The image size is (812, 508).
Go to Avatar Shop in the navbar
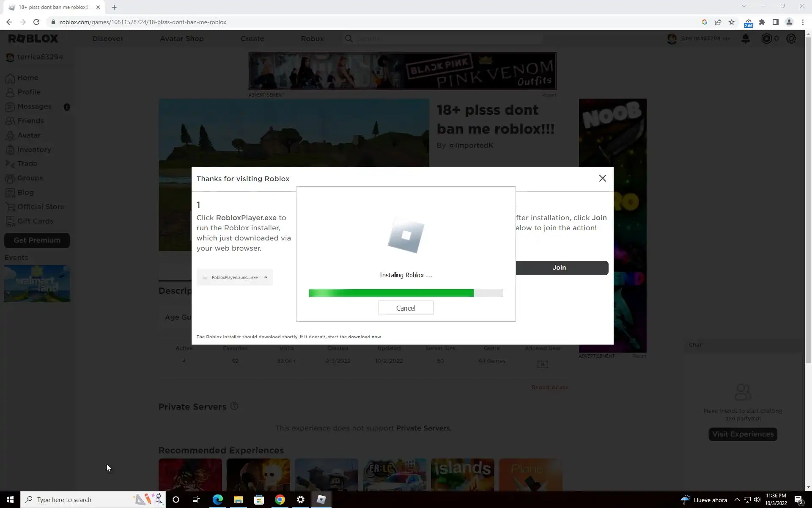[182, 39]
